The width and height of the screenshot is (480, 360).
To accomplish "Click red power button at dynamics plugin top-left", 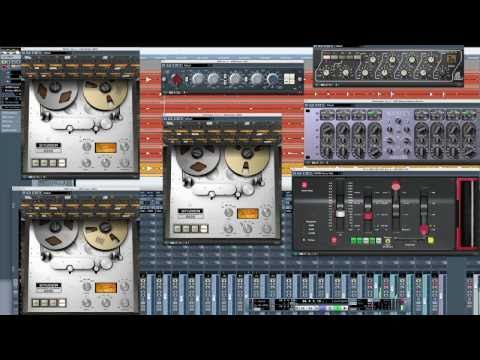I will pyautogui.click(x=304, y=185).
